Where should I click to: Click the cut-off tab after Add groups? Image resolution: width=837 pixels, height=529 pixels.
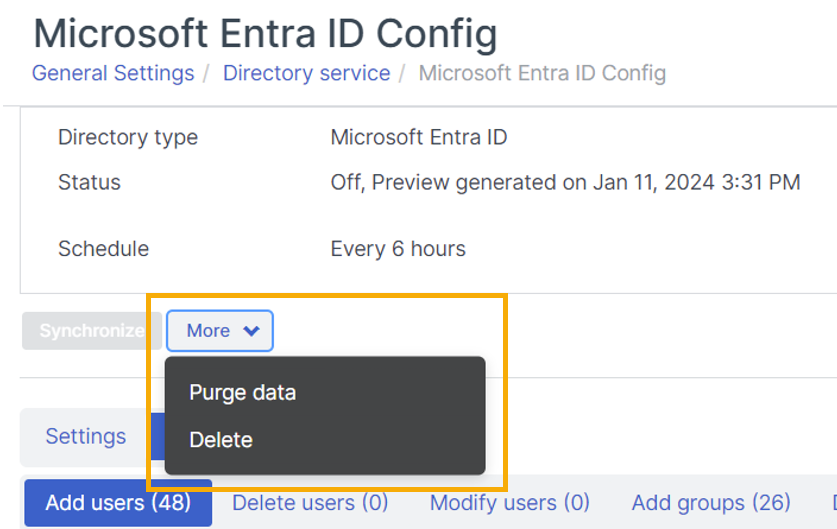(832, 502)
